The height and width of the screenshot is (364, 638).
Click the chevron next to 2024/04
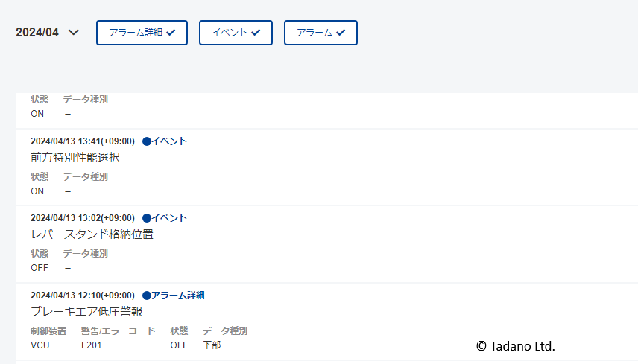pos(73,33)
